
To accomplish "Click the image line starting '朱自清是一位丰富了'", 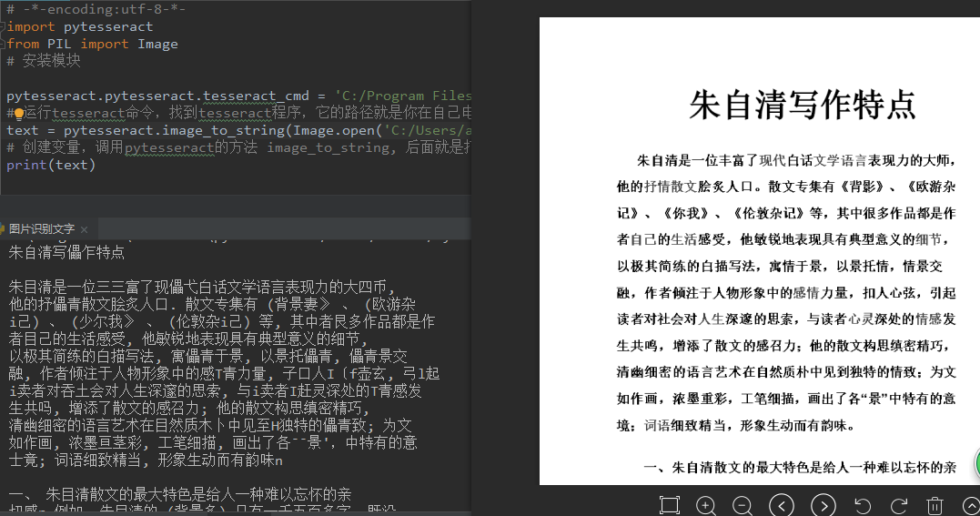I will coord(797,161).
